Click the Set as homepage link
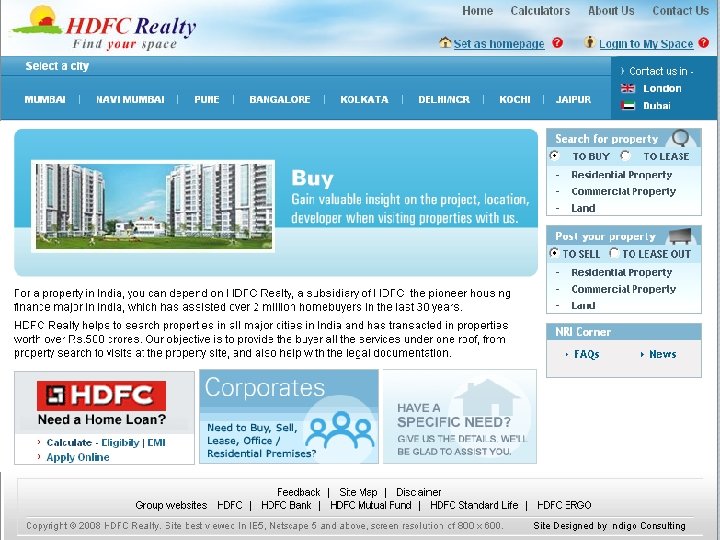This screenshot has height=540, width=720. click(x=499, y=44)
